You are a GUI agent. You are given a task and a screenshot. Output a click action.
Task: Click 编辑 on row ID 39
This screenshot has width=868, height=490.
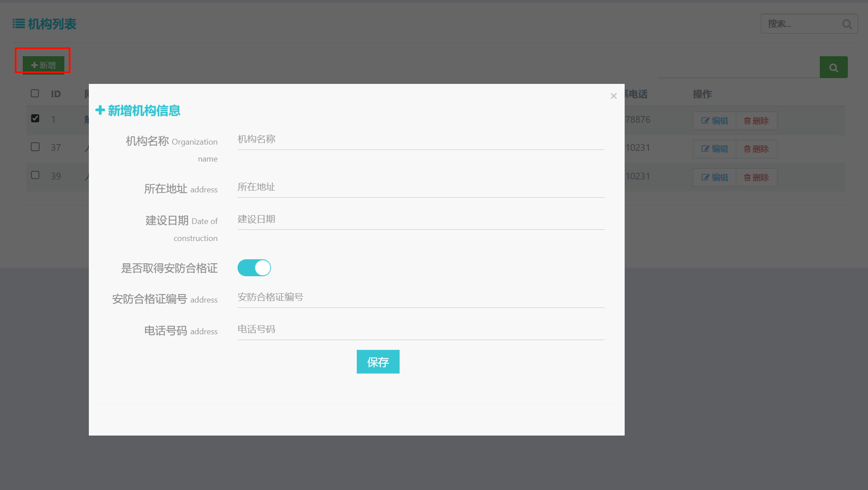coord(714,178)
